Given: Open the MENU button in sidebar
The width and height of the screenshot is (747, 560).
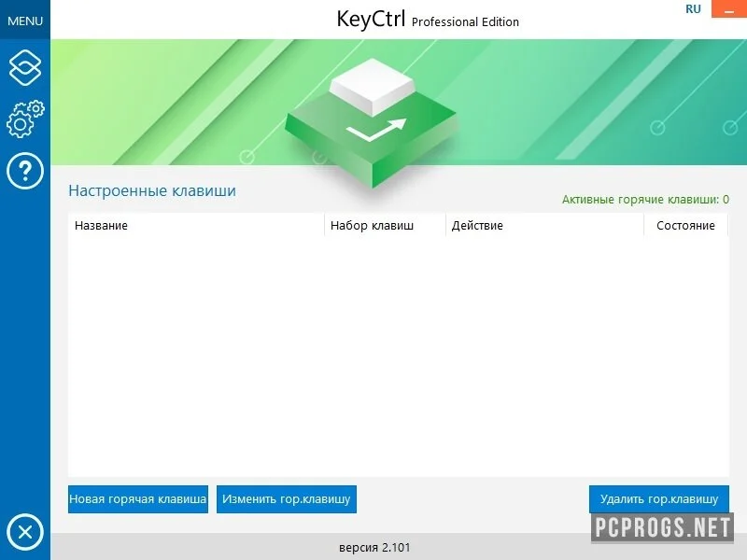Looking at the screenshot, I should click(25, 20).
